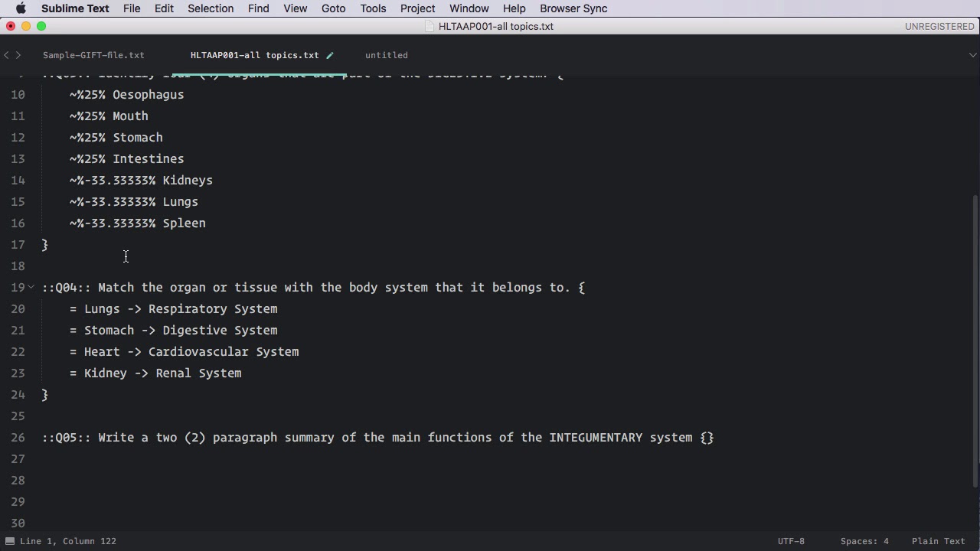Click Cardiovascular System on line 22
This screenshot has width=980, height=551.
224,352
